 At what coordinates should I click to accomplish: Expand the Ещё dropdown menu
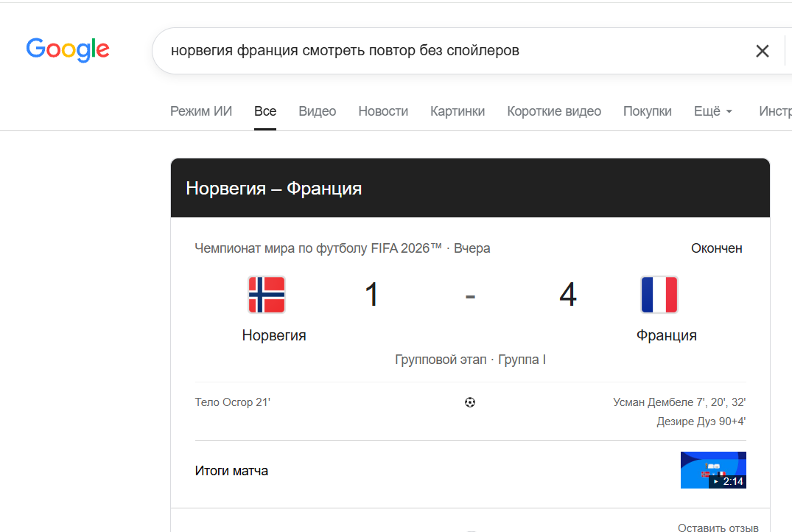point(712,111)
